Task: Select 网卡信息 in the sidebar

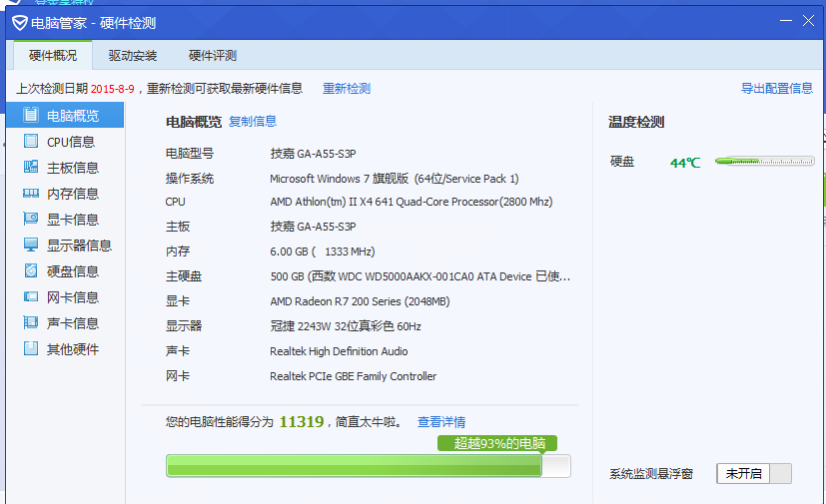Action: tap(65, 297)
